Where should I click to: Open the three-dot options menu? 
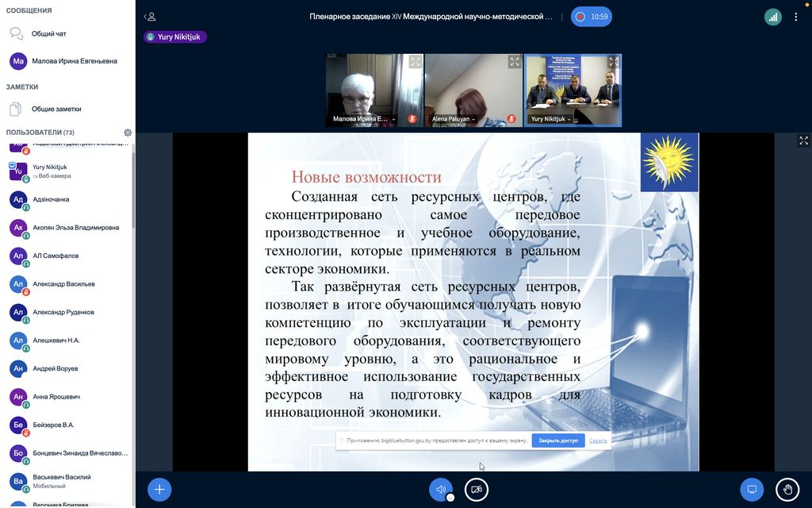point(796,17)
